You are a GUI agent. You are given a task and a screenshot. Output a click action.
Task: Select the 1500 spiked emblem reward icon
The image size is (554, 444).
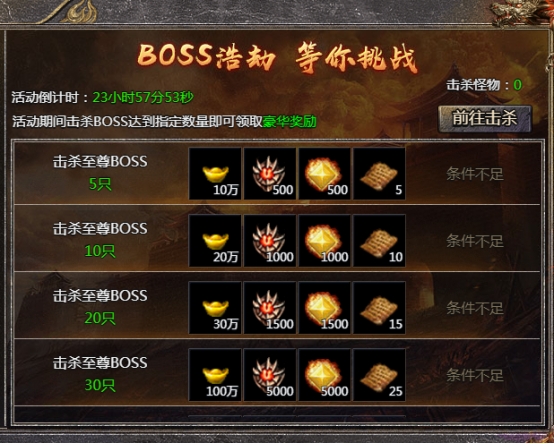(x=270, y=308)
